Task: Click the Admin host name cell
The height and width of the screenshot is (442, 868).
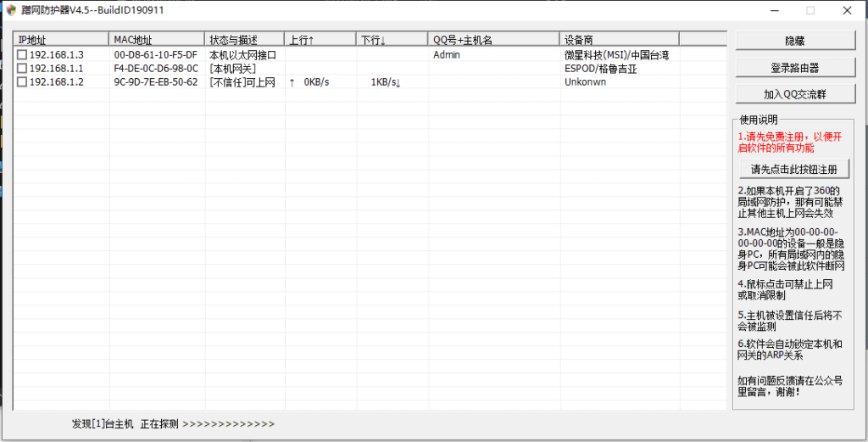Action: [446, 55]
